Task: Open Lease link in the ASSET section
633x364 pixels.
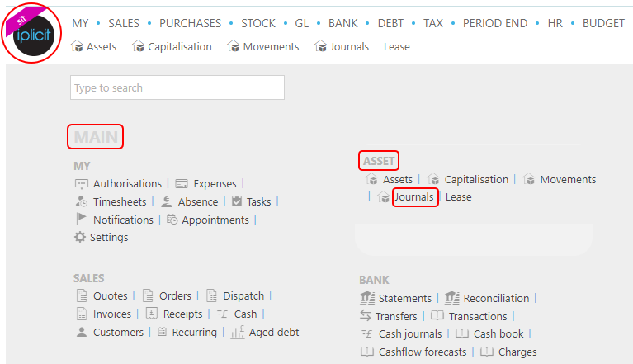Action: [459, 197]
